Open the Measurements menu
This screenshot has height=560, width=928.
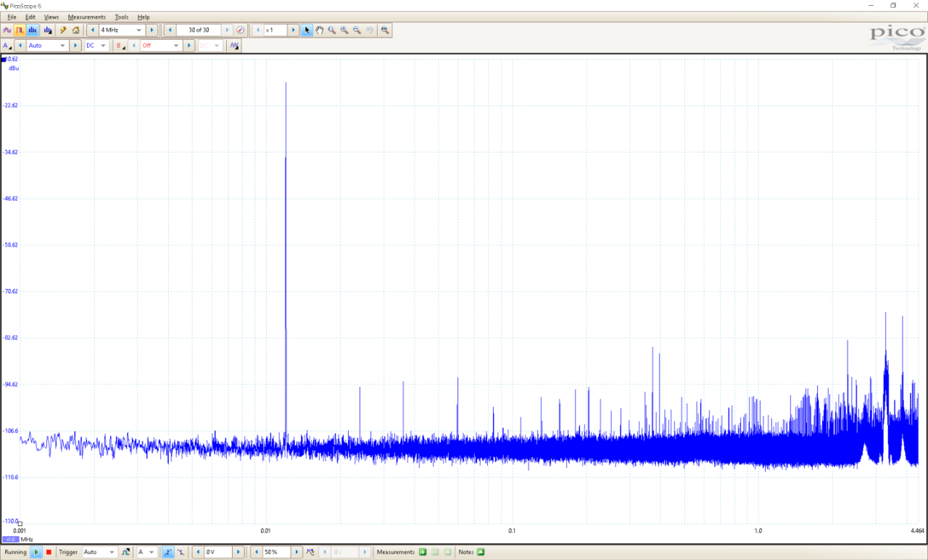(x=86, y=17)
